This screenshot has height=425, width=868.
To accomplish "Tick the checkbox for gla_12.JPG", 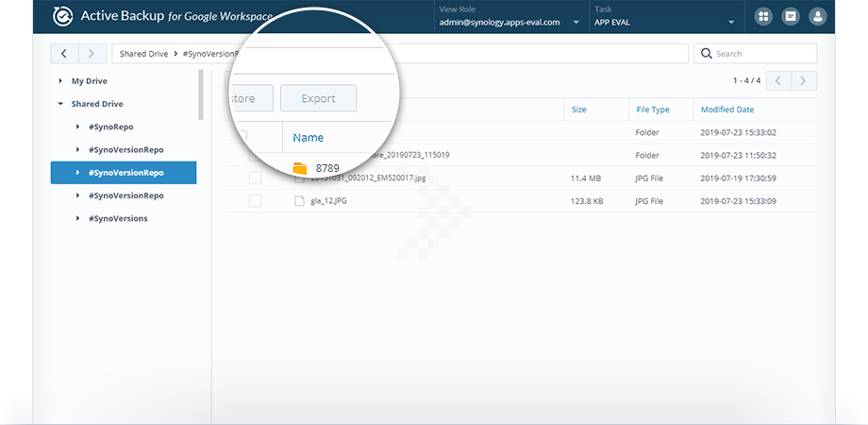I will pos(255,200).
